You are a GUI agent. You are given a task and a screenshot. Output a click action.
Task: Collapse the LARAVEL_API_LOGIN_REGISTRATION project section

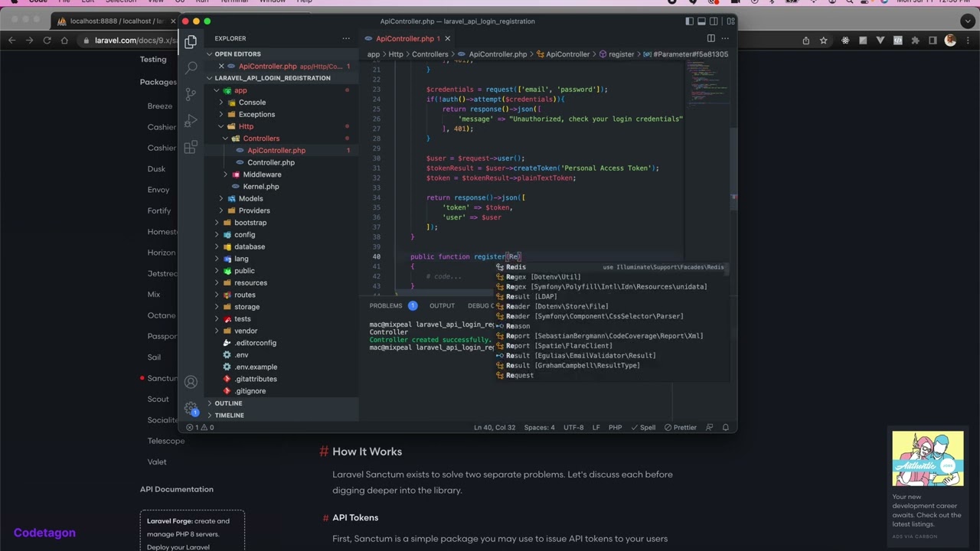[x=272, y=78]
